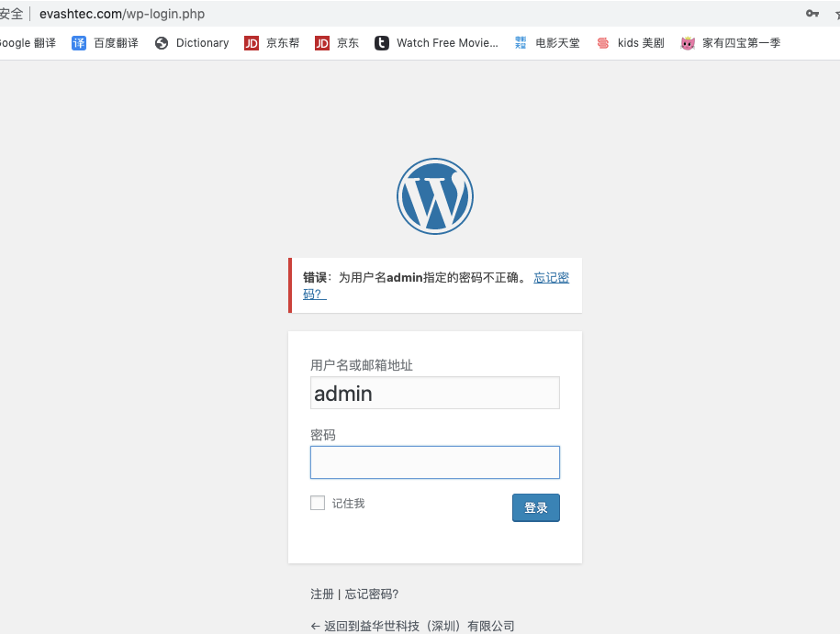
Task: Click into the 密码 password field
Action: [x=434, y=462]
